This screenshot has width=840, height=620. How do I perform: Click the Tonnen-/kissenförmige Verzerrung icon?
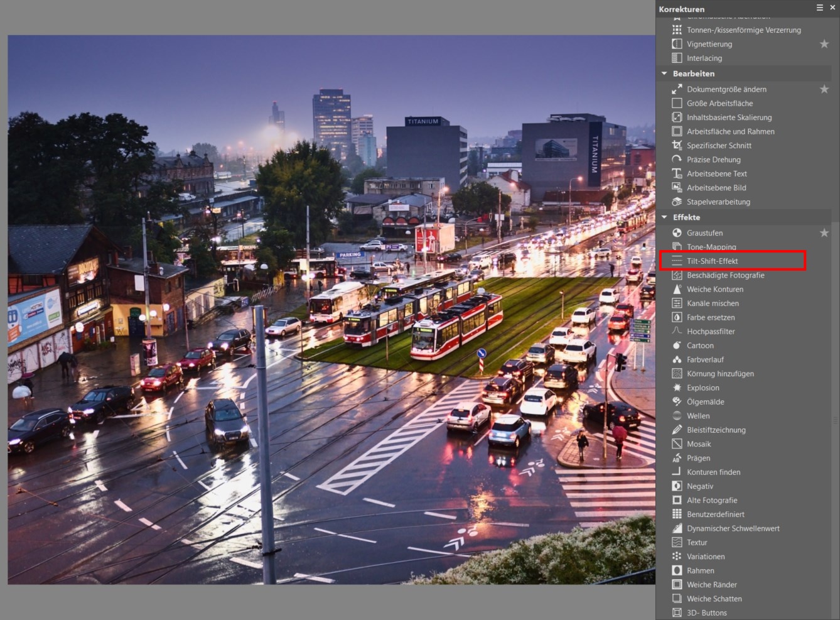[x=677, y=30]
